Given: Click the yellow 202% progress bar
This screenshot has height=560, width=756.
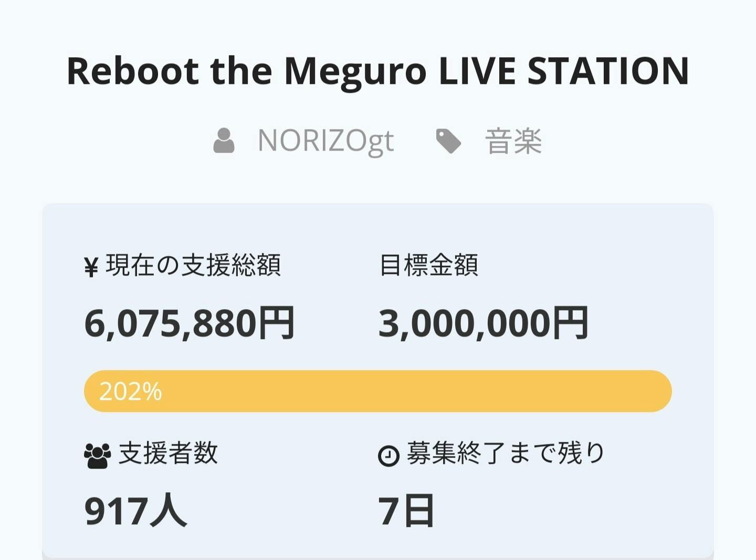Looking at the screenshot, I should pyautogui.click(x=378, y=391).
